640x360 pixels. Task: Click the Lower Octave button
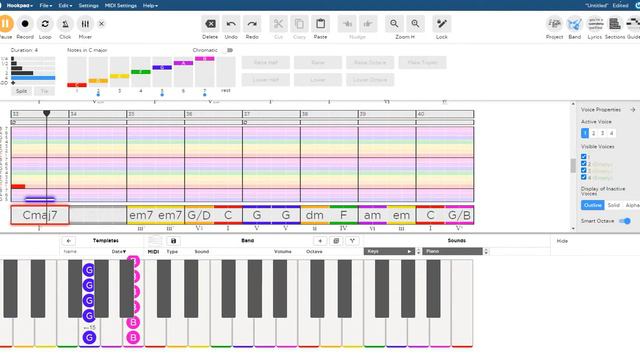(370, 80)
